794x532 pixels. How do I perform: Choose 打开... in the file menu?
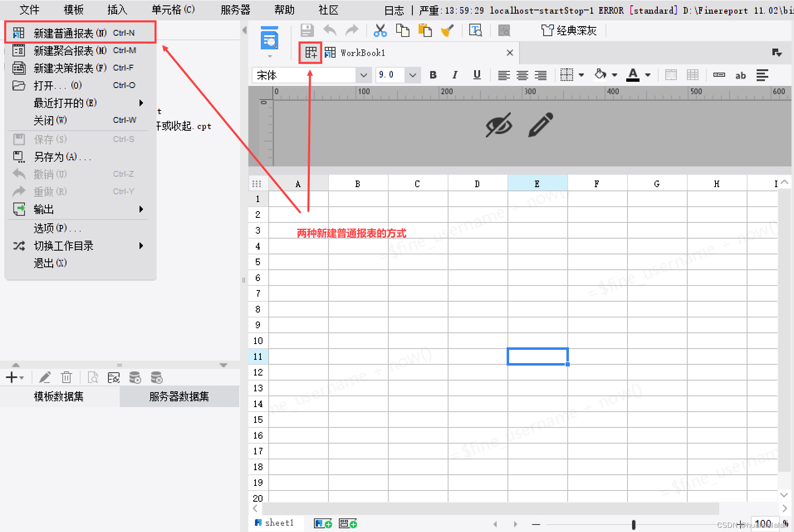[81, 85]
